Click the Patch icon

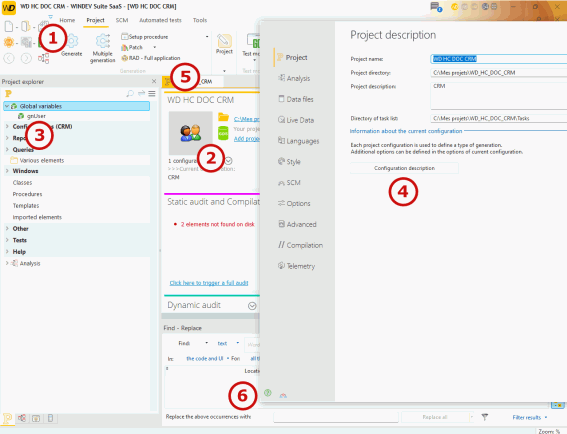tap(124, 47)
